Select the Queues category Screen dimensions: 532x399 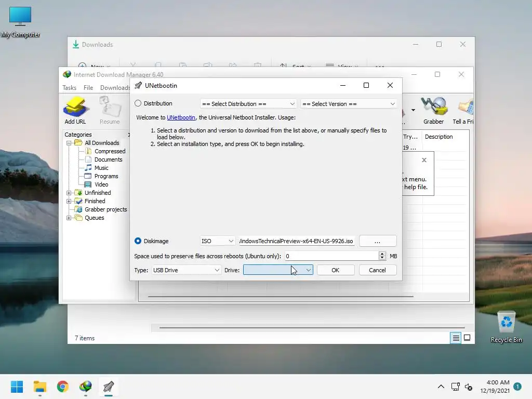coord(95,218)
